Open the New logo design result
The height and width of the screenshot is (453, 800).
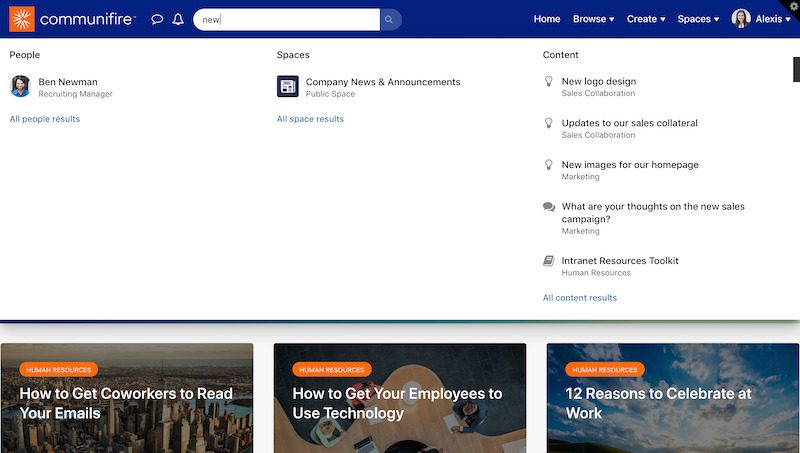(599, 81)
